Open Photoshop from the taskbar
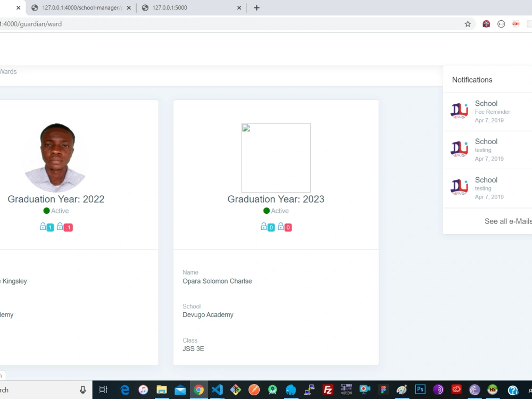532x399 pixels. click(420, 389)
